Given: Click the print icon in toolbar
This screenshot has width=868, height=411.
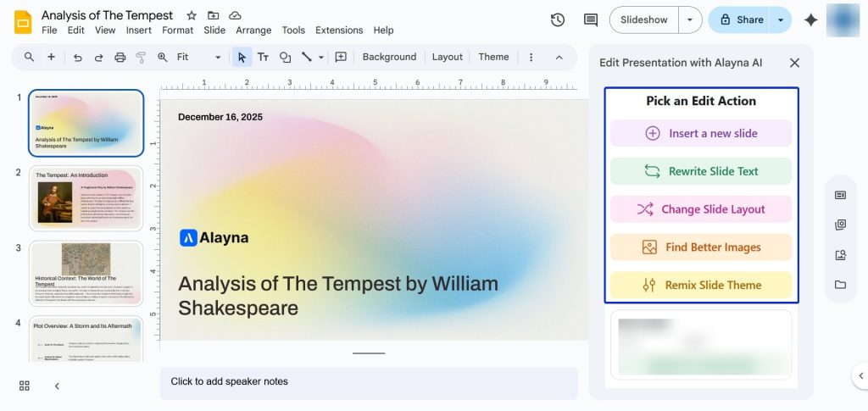Looking at the screenshot, I should (120, 57).
